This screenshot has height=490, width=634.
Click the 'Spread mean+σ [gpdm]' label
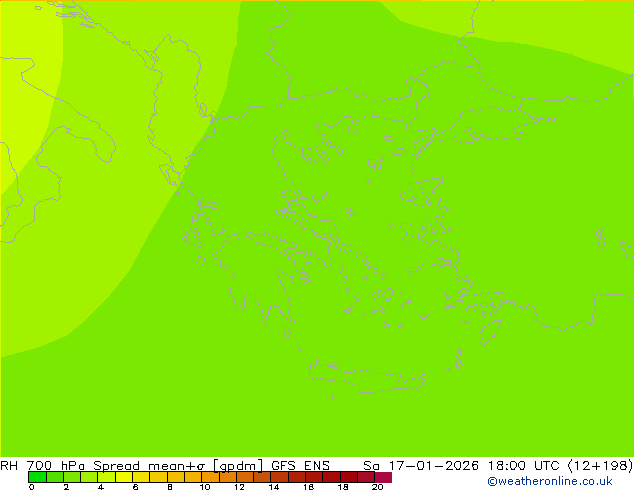[178, 466]
